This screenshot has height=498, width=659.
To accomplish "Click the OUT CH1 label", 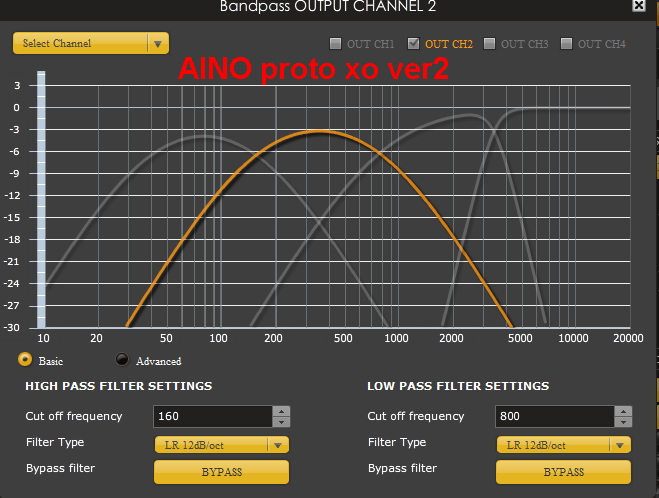I will tap(371, 44).
